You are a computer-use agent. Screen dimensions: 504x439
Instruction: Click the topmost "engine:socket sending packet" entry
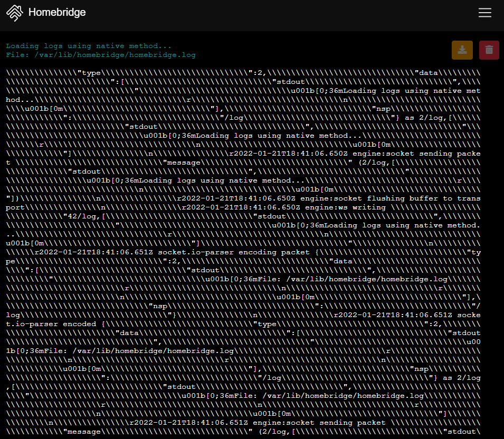pyautogui.click(x=416, y=154)
